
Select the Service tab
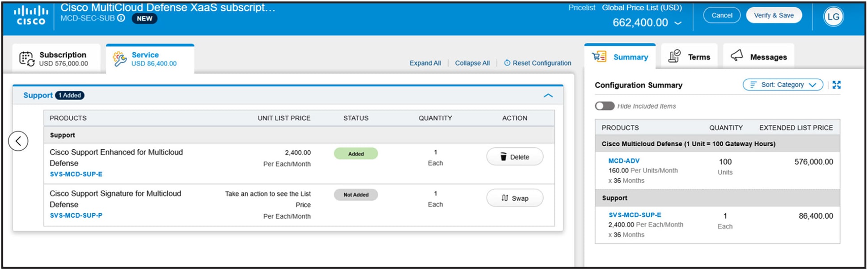point(150,59)
